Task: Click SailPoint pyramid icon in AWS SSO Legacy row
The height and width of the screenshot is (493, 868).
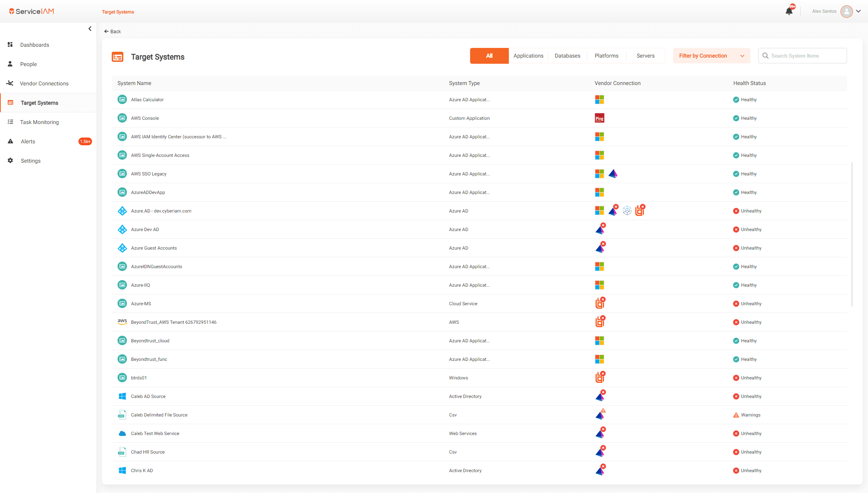Action: tap(613, 174)
